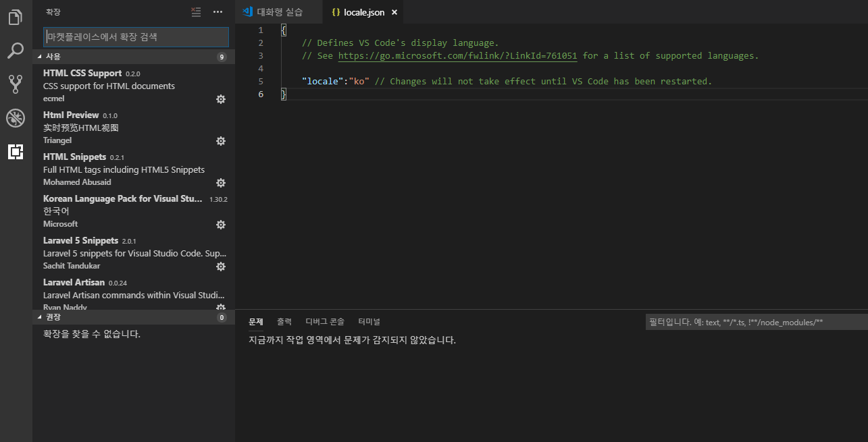
Task: Click the "ko" locale value in the editor
Action: tap(358, 82)
